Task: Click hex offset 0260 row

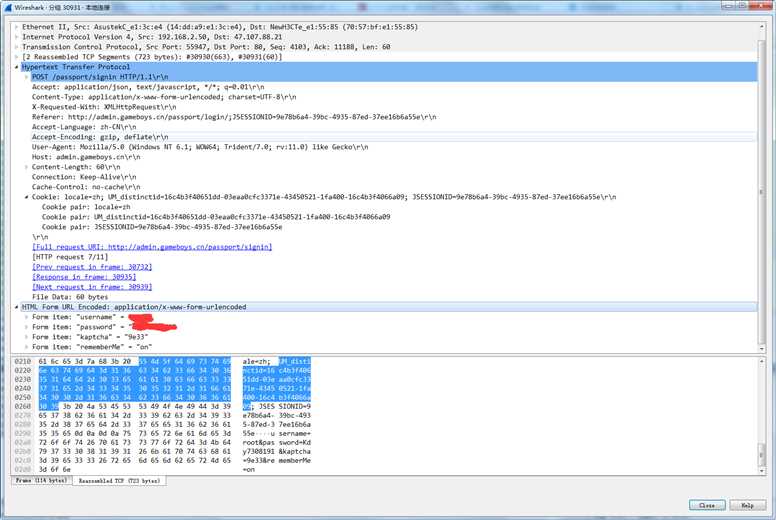Action: pos(23,406)
